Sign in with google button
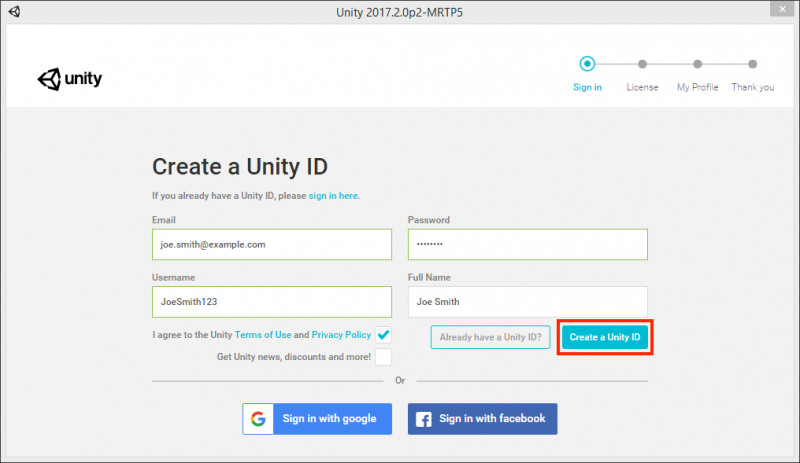Screen dimensions: 800x463 pyautogui.click(x=317, y=419)
